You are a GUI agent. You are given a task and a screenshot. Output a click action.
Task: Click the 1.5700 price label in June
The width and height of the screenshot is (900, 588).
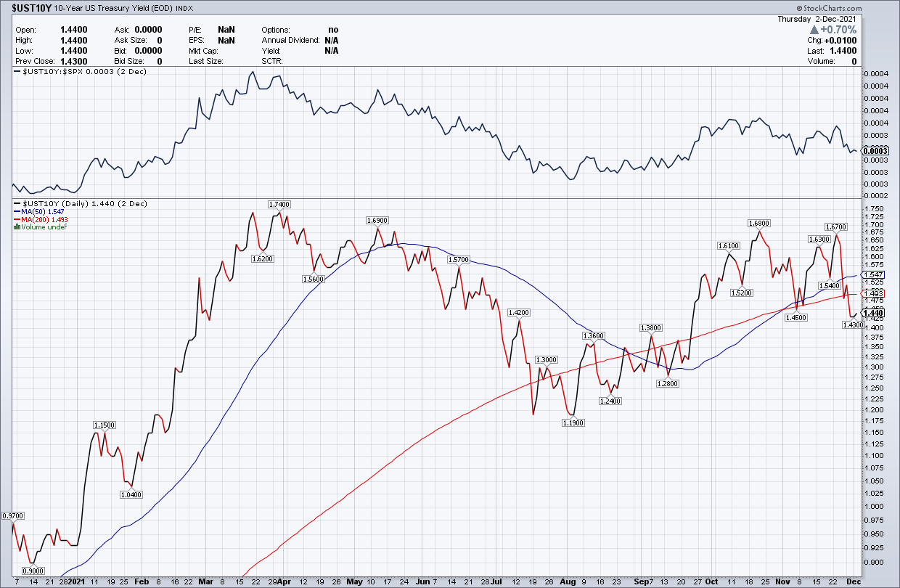tap(459, 259)
